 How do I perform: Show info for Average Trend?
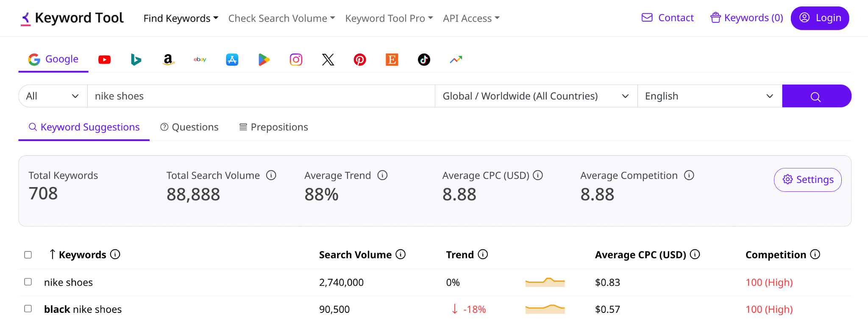pyautogui.click(x=382, y=175)
